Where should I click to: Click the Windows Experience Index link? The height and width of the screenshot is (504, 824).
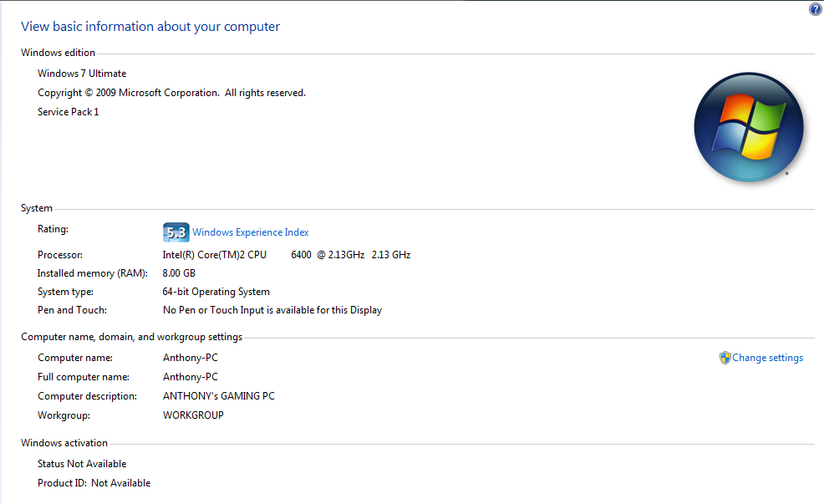coord(250,232)
